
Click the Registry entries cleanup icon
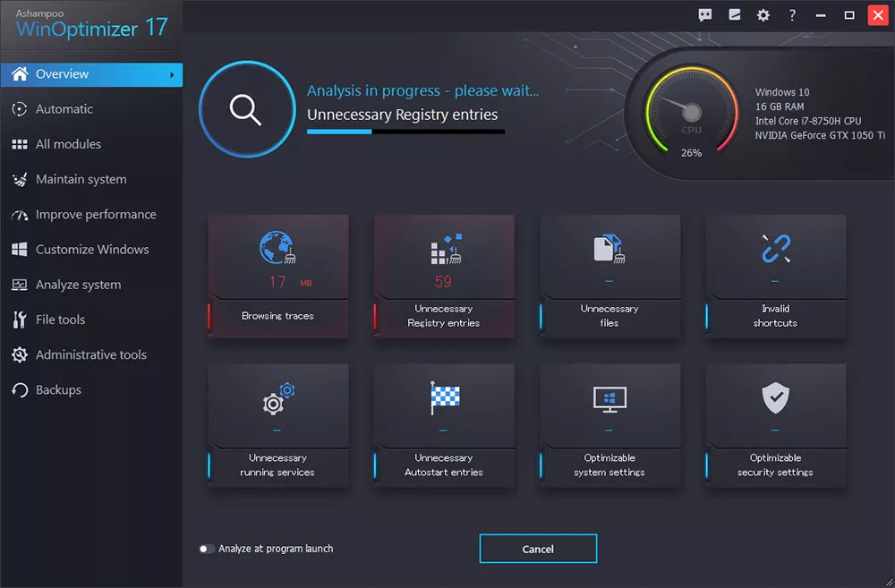[445, 248]
